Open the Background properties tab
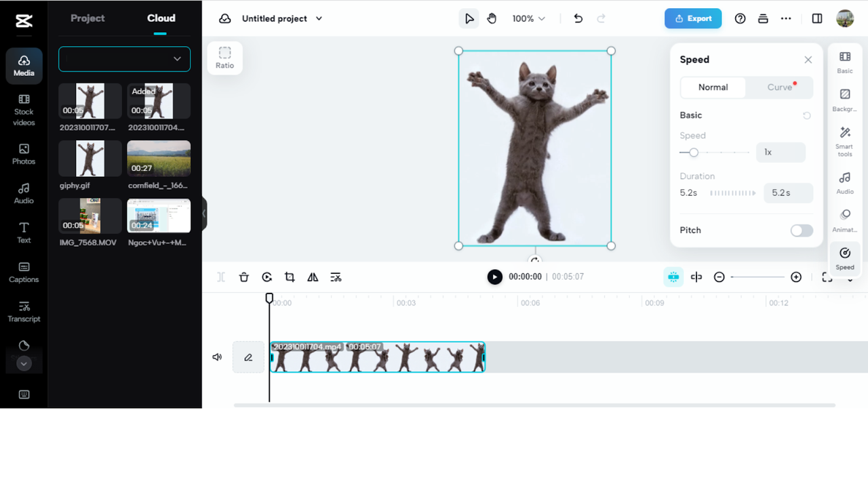868x488 pixels. (845, 100)
